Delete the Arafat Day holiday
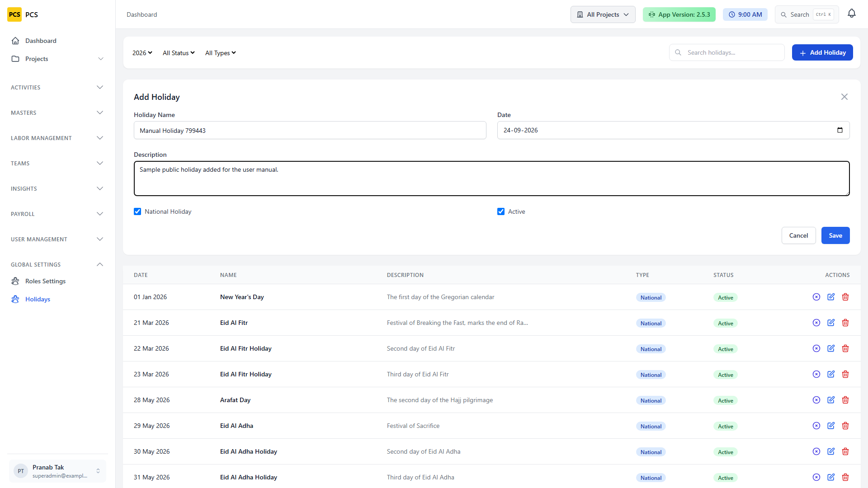868x488 pixels. [845, 400]
